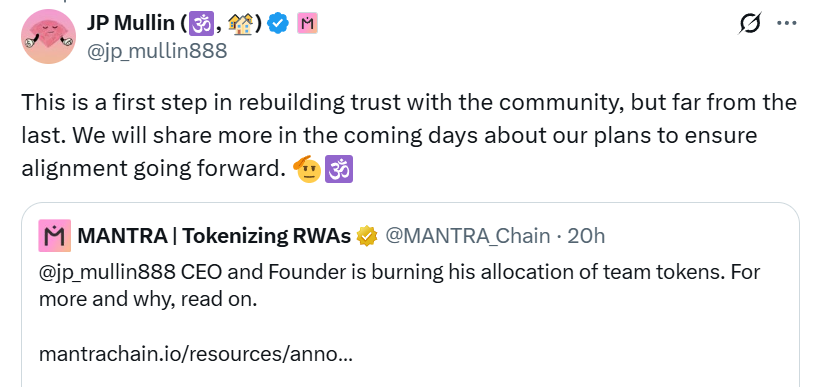Open the mantrachain.io/resources link

pos(196,354)
